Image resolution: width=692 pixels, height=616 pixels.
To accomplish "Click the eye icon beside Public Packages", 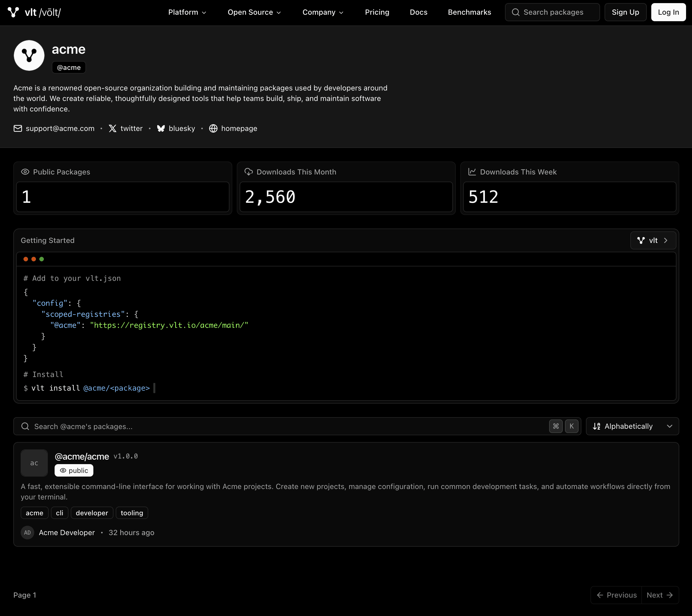I will (x=25, y=172).
